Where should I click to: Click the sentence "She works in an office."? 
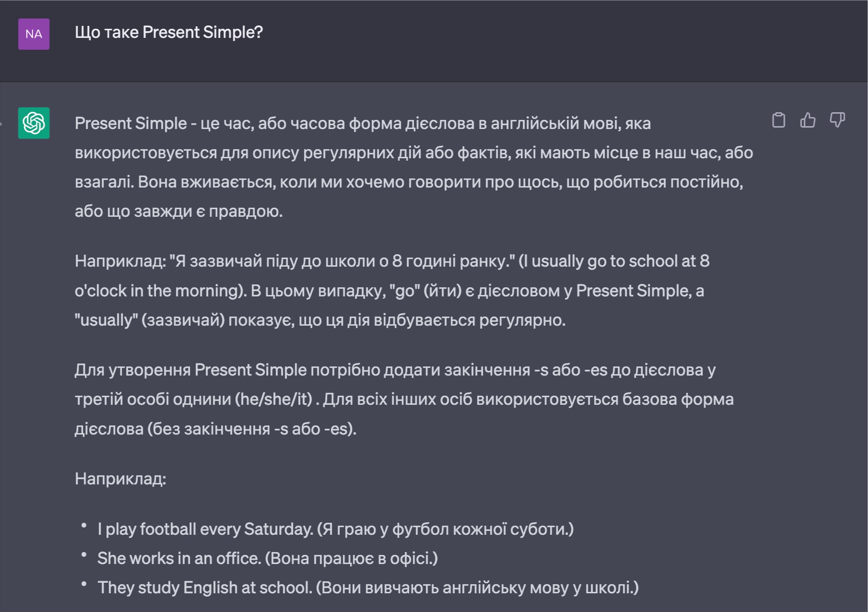point(179,558)
